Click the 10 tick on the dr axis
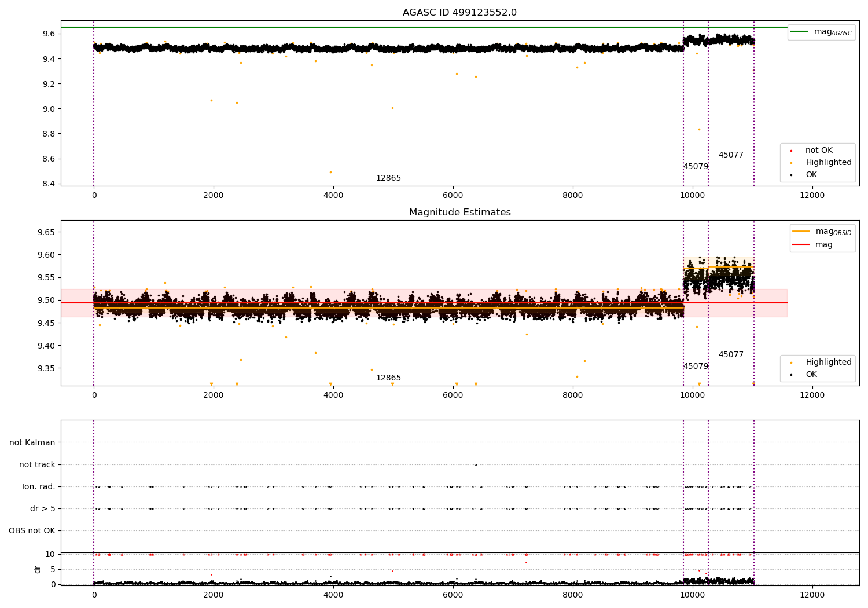The width and height of the screenshot is (868, 608). pyautogui.click(x=50, y=554)
